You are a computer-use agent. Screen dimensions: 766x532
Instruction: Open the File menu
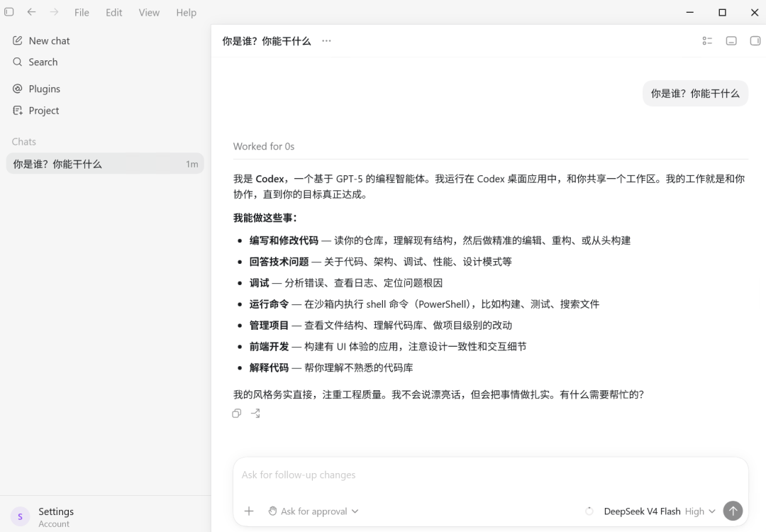pos(82,12)
